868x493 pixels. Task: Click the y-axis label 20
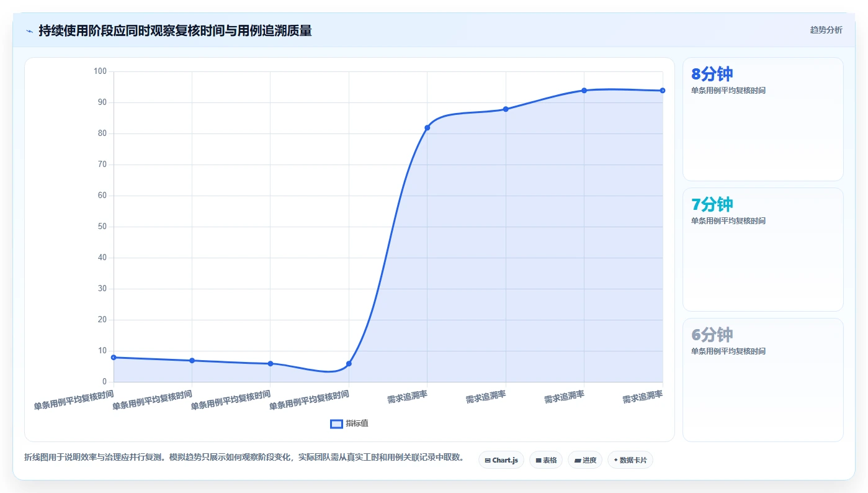pyautogui.click(x=102, y=320)
